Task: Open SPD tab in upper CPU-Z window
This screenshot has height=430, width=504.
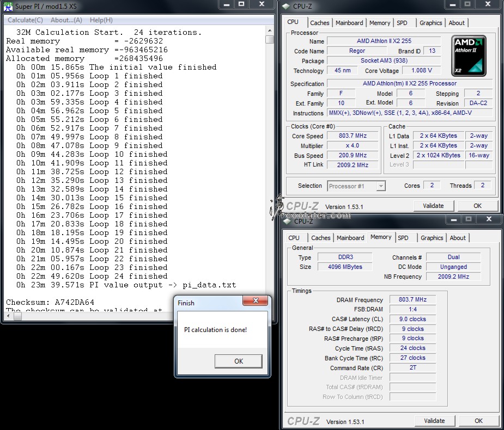Action: pyautogui.click(x=402, y=23)
